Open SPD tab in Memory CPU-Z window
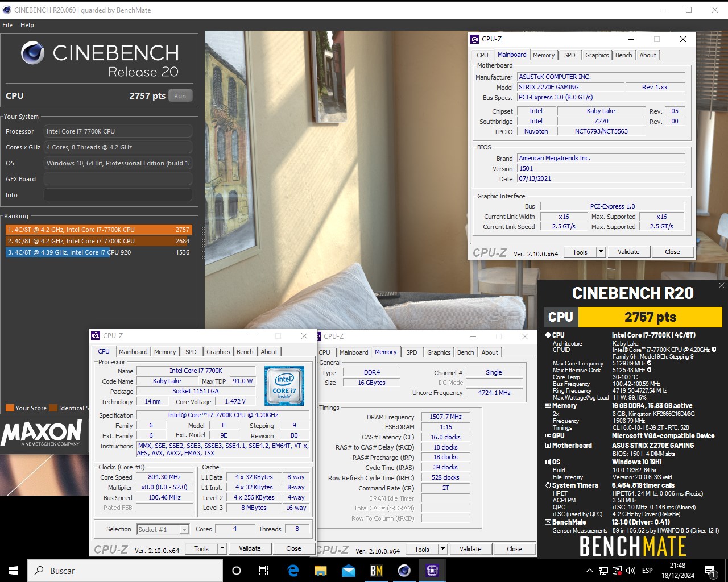728x582 pixels. coord(412,352)
